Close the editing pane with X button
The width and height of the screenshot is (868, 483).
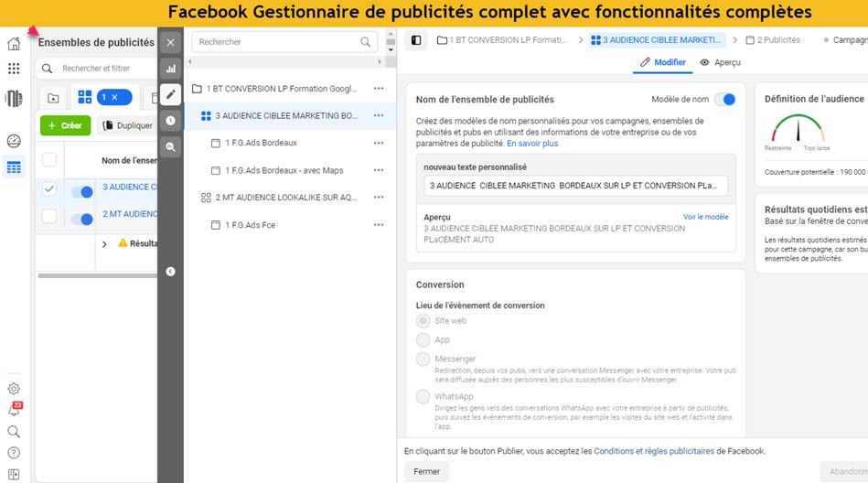tap(170, 43)
